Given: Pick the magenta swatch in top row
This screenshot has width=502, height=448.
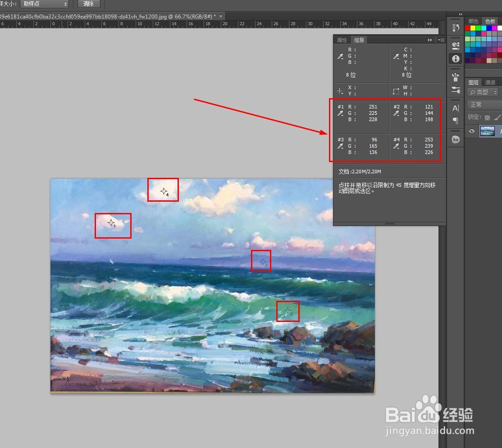Looking at the screenshot, I should pos(495,28).
